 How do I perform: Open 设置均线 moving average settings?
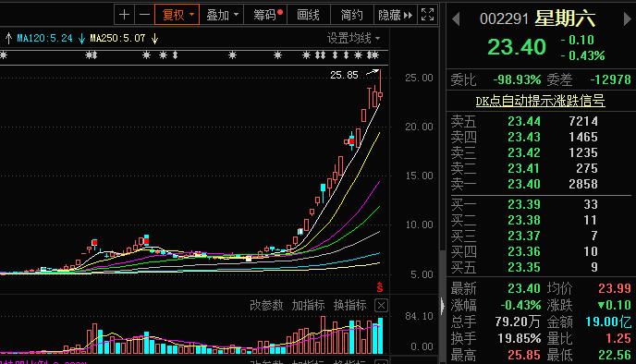[x=354, y=38]
